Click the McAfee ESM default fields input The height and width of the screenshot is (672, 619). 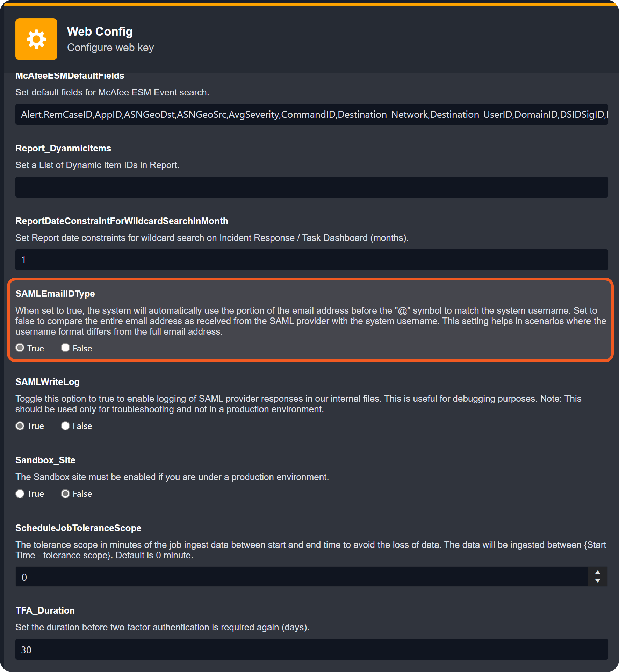(x=311, y=114)
